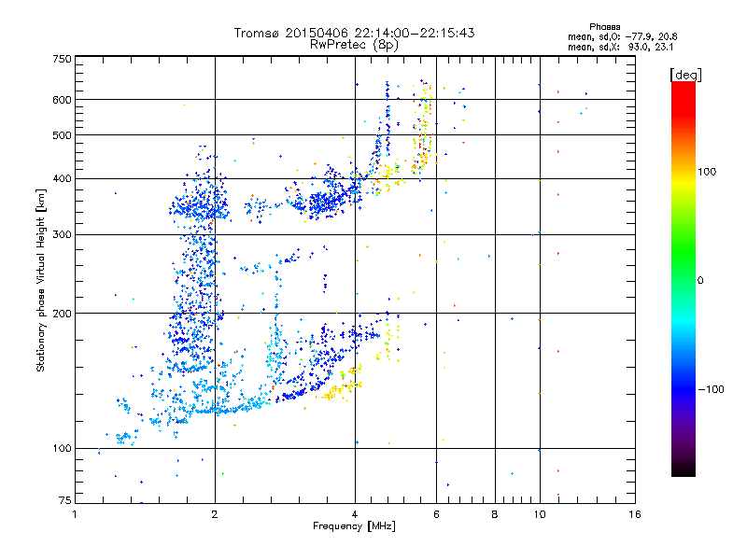Click the y-axis label '400'
This screenshot has height=560, width=747.
tap(62, 179)
